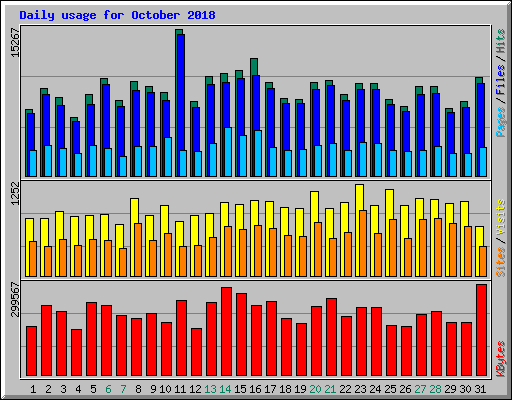Click day label 17 on the x-axis
This screenshot has height=400, width=512.
(270, 389)
